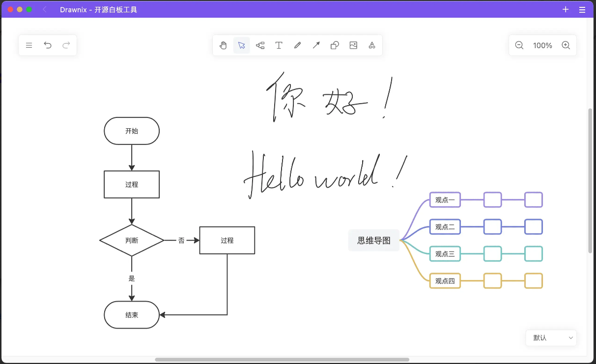The image size is (596, 364).
Task: Select the 开始 flowchart node
Action: coord(132,131)
